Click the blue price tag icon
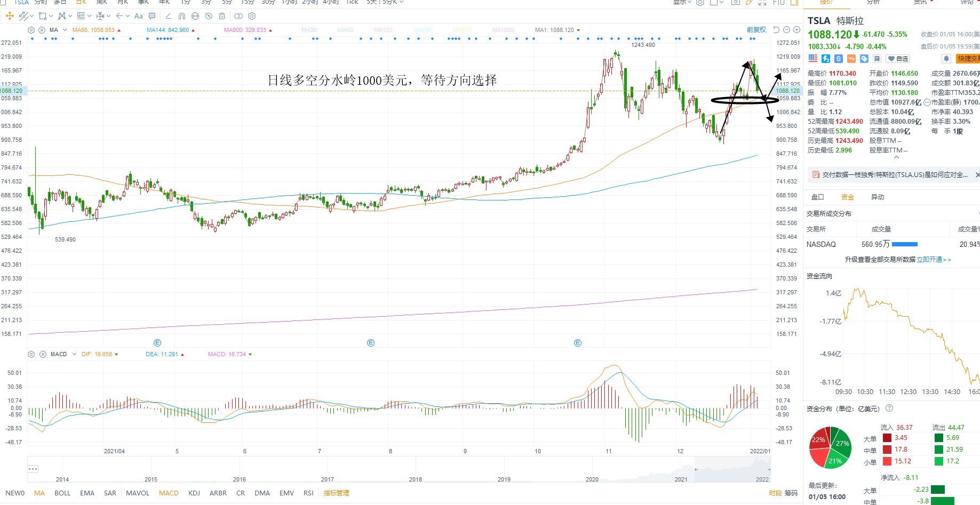Image resolution: width=980 pixels, height=505 pixels. tap(864, 59)
